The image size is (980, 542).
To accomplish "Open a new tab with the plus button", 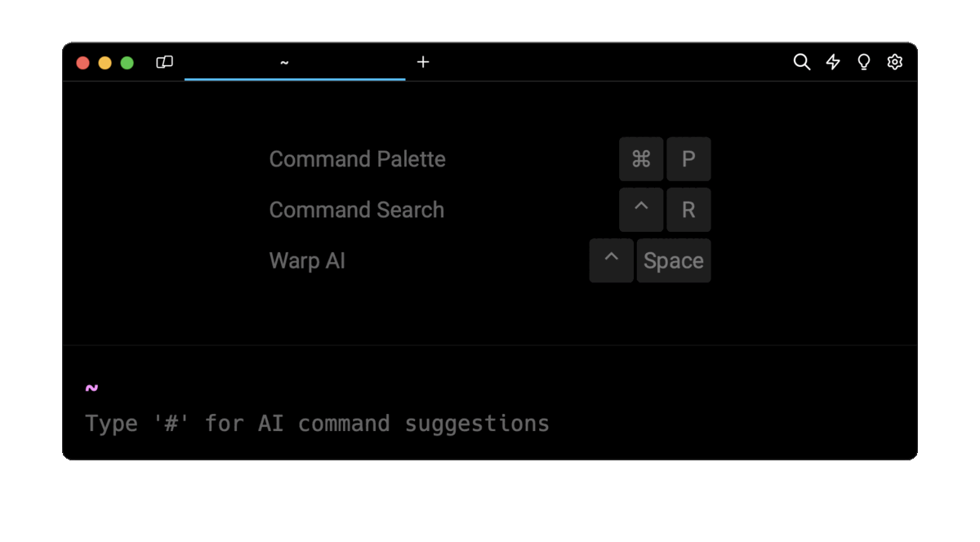I will [423, 62].
